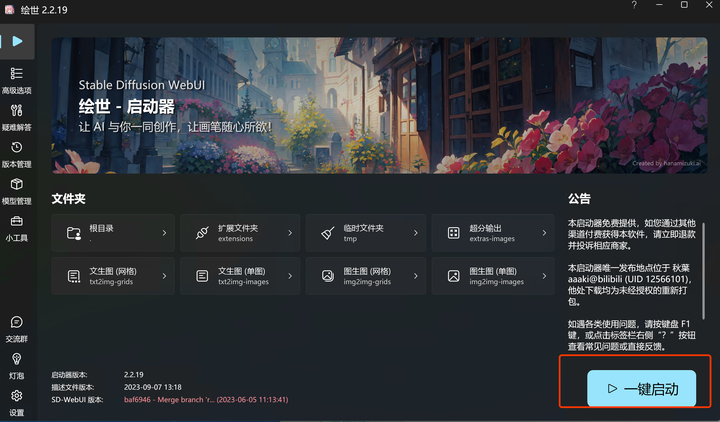This screenshot has width=720, height=422.
Task: Open the 疑难解答 troubleshooting page
Action: pos(17,117)
